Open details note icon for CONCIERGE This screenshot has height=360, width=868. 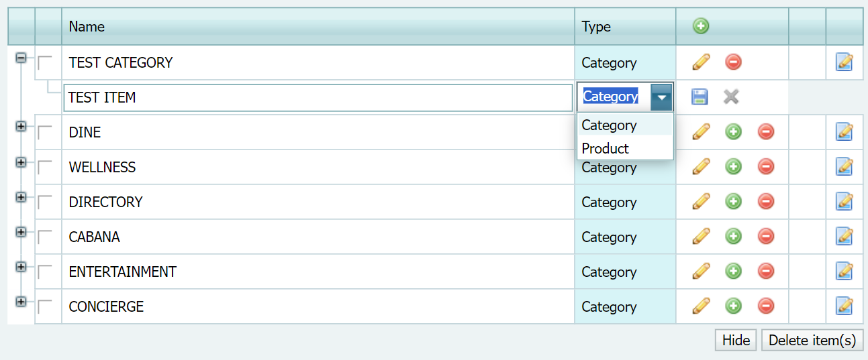pyautogui.click(x=845, y=306)
